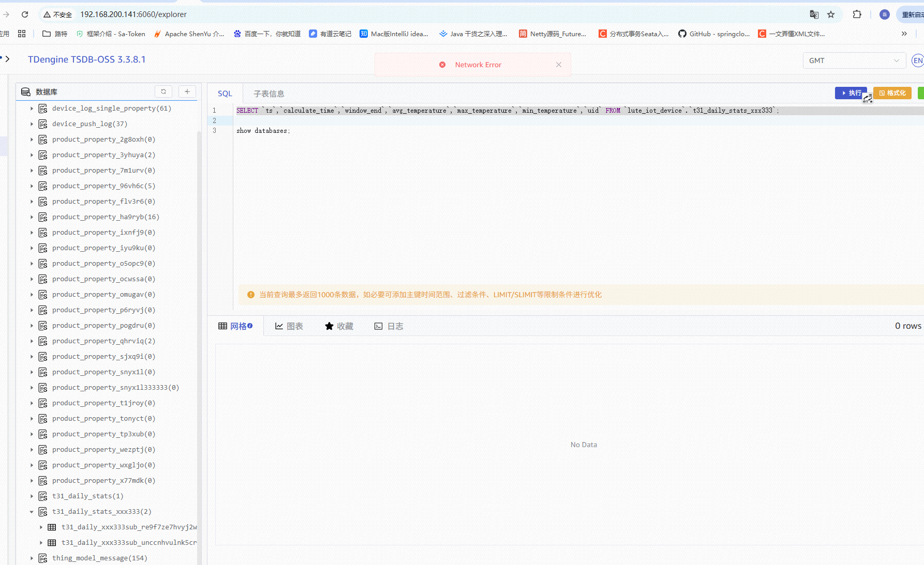This screenshot has width=924, height=565.
Task: Click the refresh databases icon
Action: click(163, 91)
